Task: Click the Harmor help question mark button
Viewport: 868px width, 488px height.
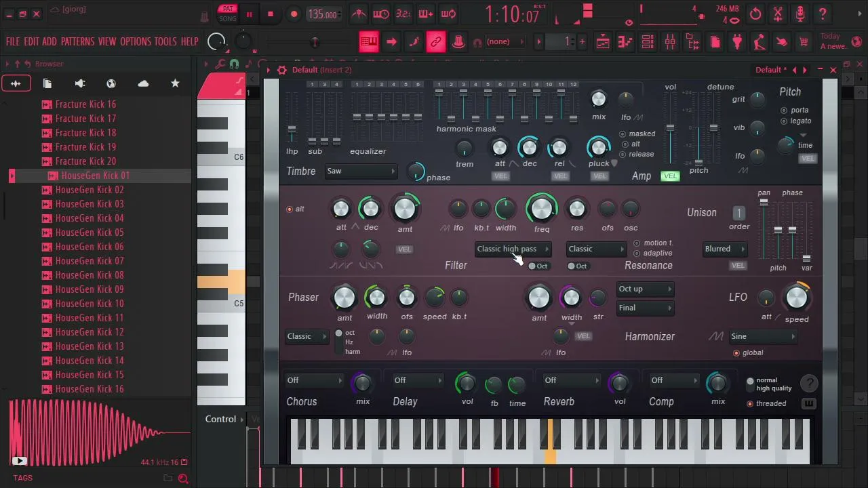Action: click(809, 384)
